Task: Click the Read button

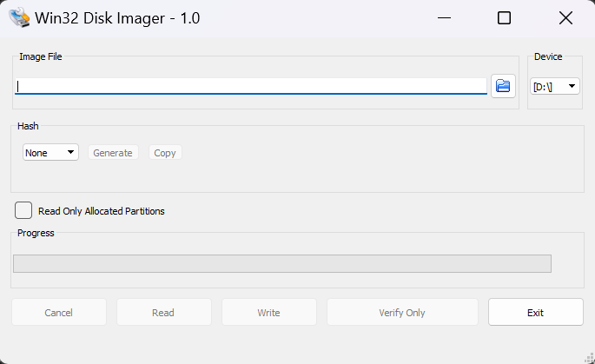Action: click(163, 312)
